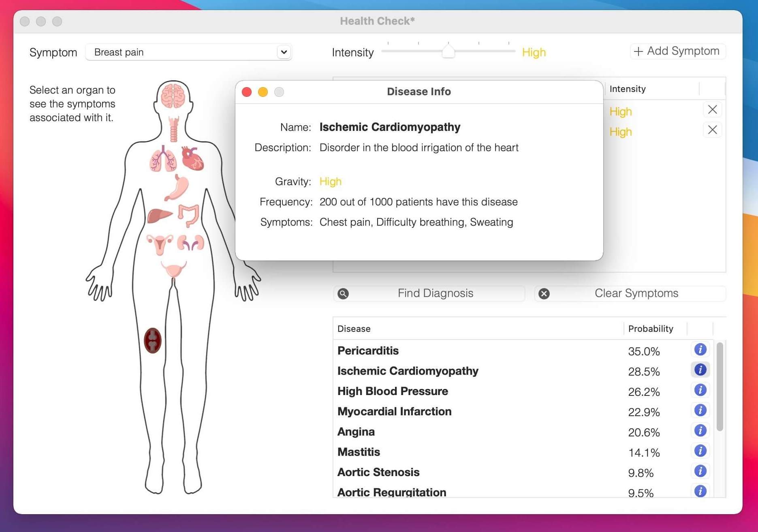Screen dimensions: 758x532
Task: Click the stomach organ icon
Action: (177, 188)
